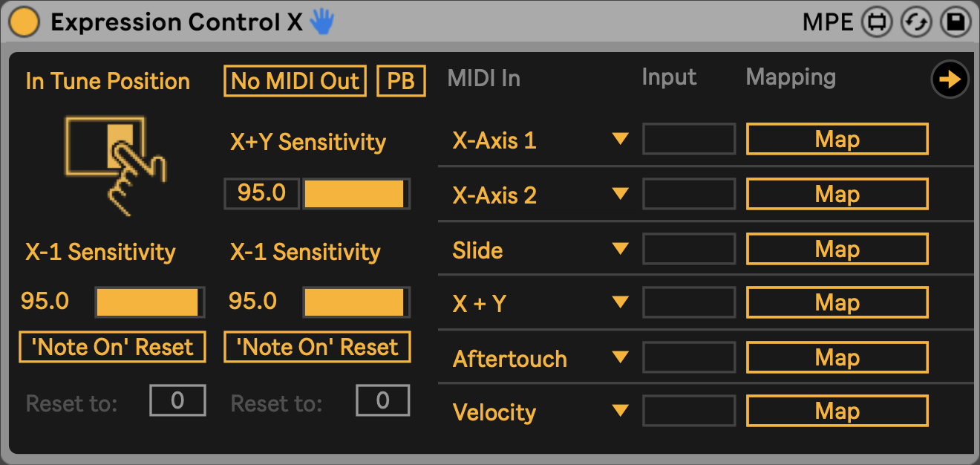The width and height of the screenshot is (980, 465).
Task: Click the device size toggle icon beside MPE
Action: click(877, 22)
